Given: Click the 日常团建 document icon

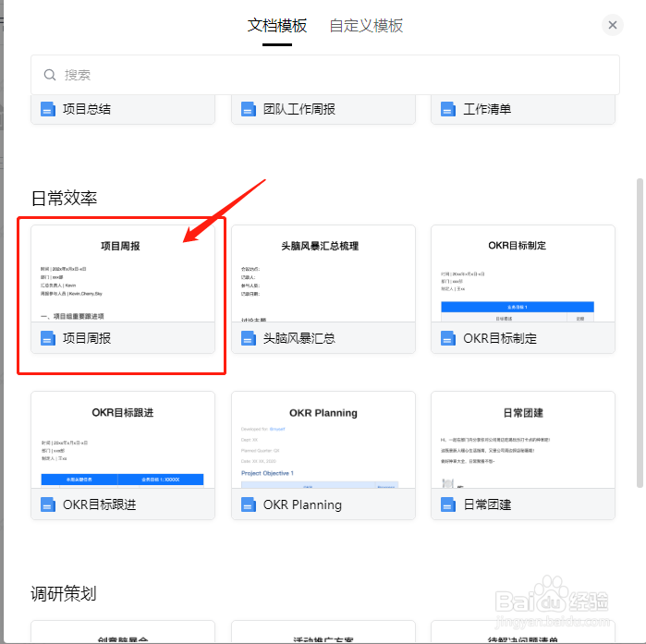Looking at the screenshot, I should 448,504.
